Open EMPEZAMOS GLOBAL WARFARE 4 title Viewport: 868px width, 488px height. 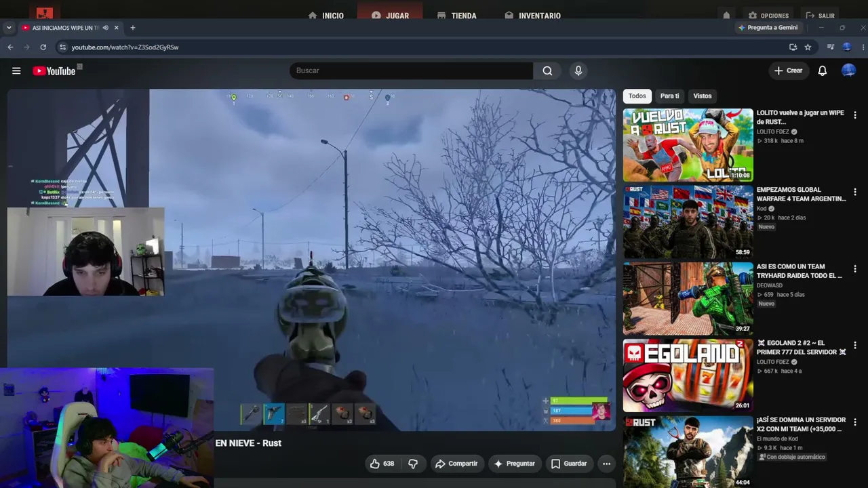coord(801,195)
